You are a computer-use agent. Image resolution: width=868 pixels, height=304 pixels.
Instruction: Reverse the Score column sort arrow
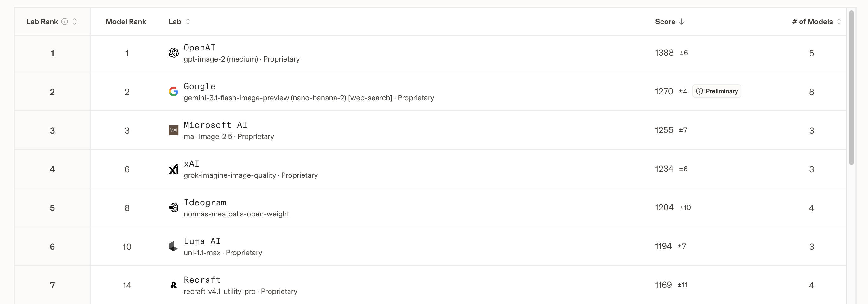point(682,22)
